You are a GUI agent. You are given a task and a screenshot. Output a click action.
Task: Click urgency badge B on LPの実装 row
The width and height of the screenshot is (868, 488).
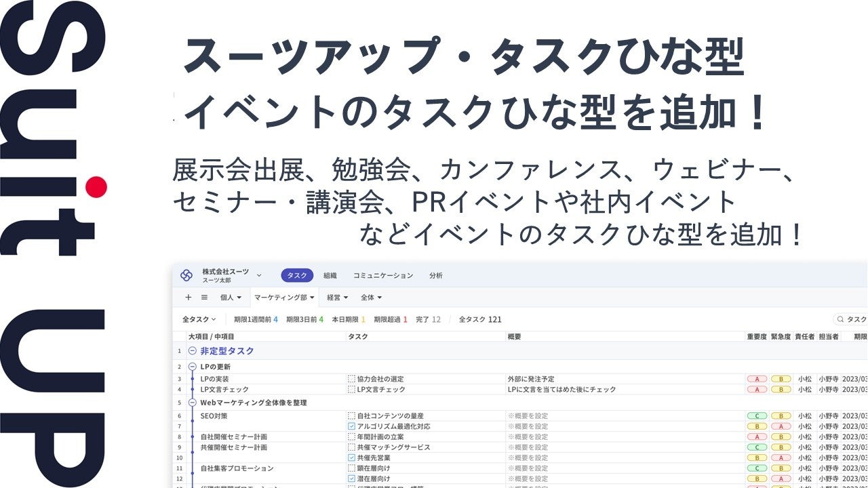781,379
